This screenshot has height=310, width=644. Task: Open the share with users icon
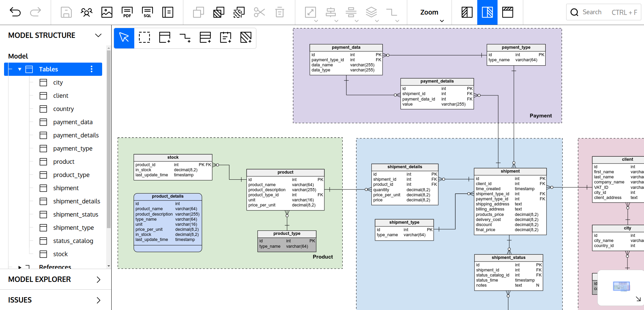86,12
